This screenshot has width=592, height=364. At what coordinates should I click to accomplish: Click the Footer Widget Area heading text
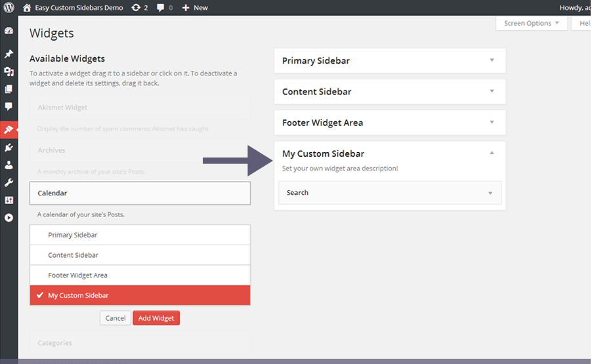(322, 123)
